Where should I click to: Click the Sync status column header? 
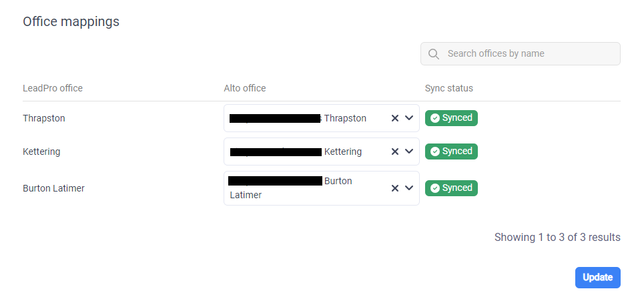[x=449, y=88]
